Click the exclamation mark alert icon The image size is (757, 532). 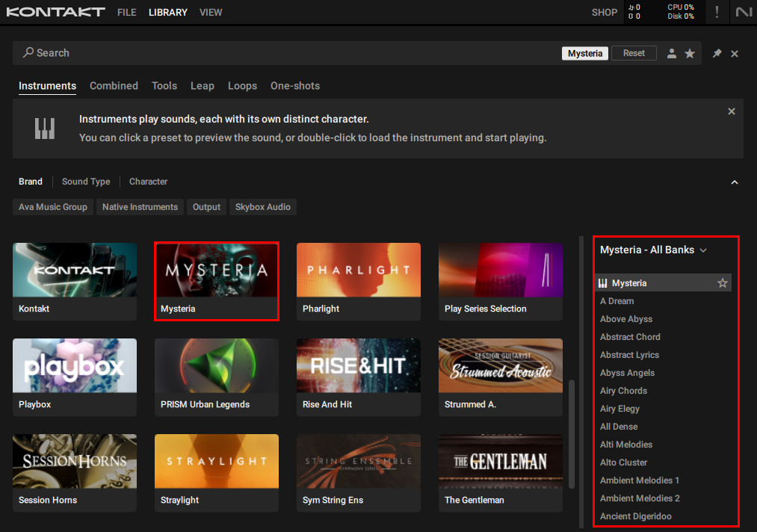pyautogui.click(x=717, y=12)
